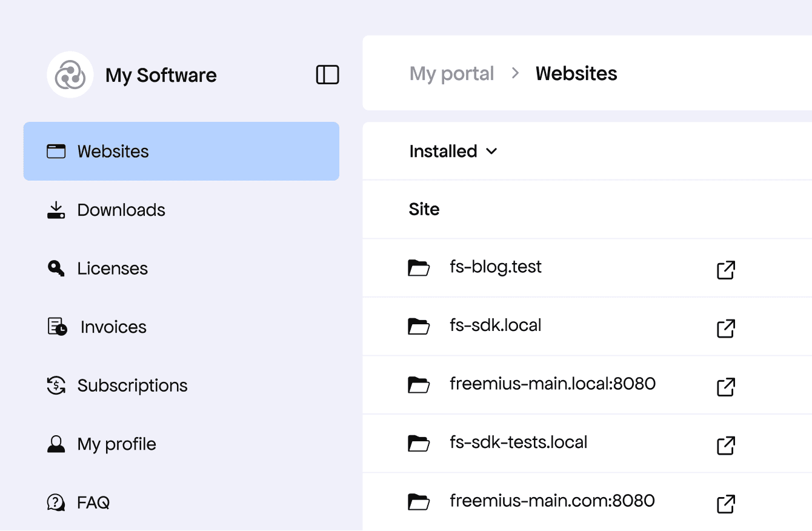
Task: Collapse the sidebar panel toggle
Action: pyautogui.click(x=327, y=75)
